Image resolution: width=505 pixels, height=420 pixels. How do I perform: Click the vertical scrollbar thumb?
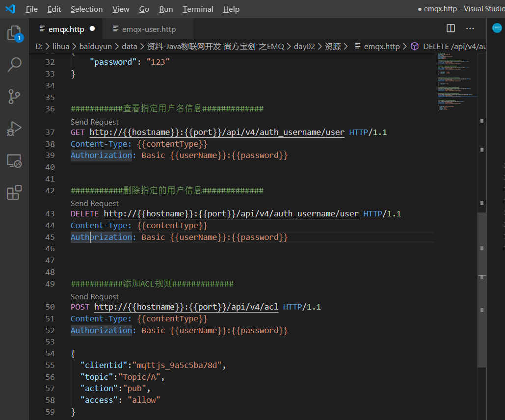[482, 290]
